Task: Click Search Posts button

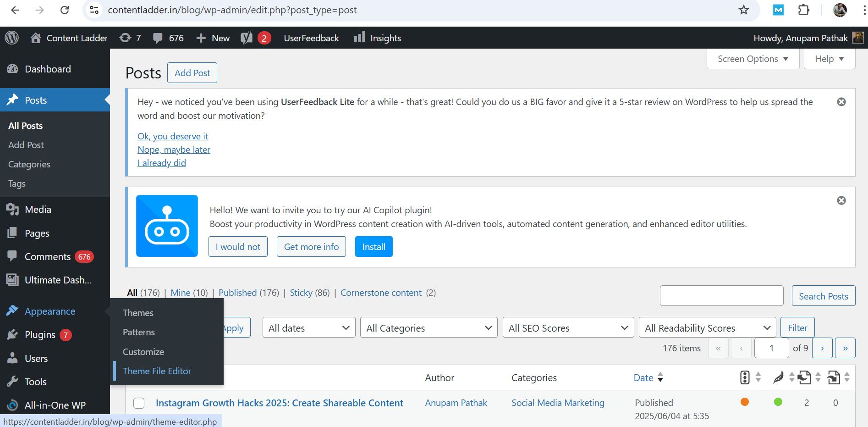Action: 824,296
